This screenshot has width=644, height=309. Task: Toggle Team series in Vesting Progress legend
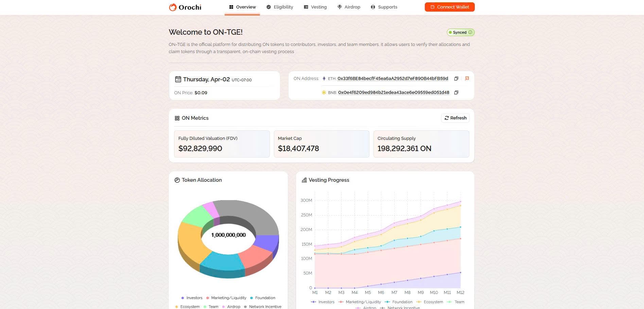coord(455,302)
